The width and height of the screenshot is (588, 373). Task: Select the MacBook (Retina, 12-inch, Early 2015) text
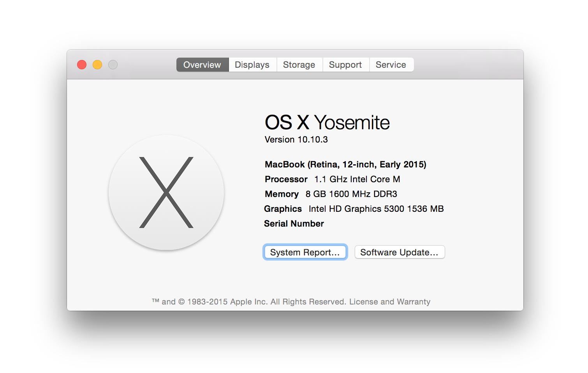click(x=346, y=164)
